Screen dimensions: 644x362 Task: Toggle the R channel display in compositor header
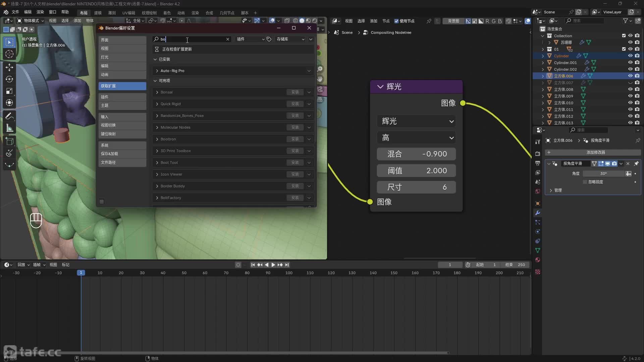point(487,21)
